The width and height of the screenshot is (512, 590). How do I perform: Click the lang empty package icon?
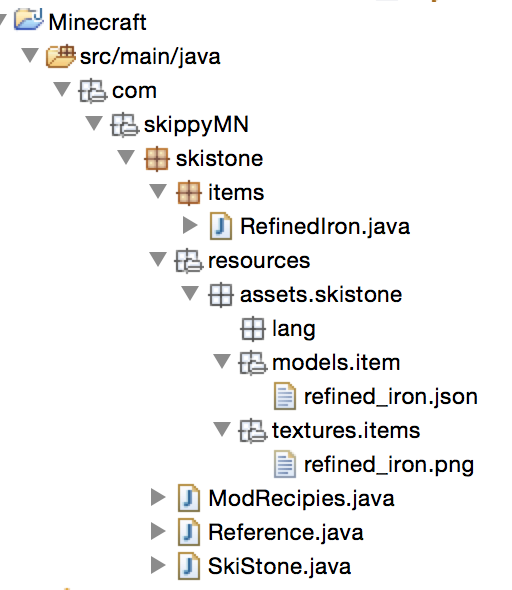[x=252, y=328]
